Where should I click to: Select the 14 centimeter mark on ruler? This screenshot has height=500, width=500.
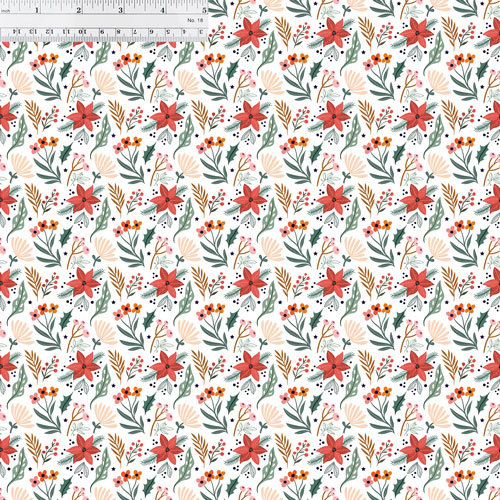click(17, 32)
